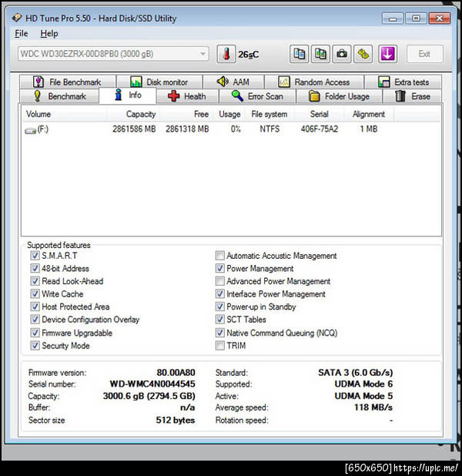Toggle the Advanced Power Management checkbox
This screenshot has width=462, height=476.
pos(220,281)
